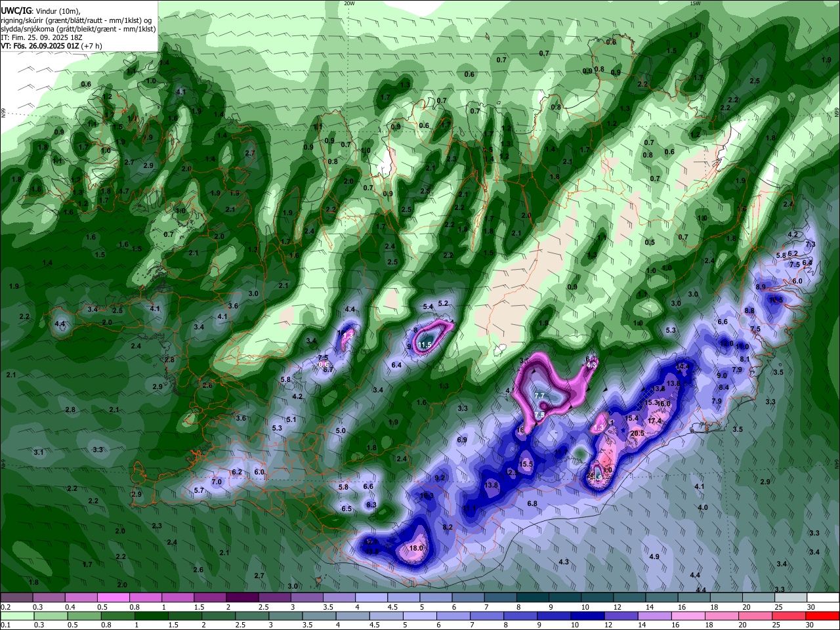Click the 5.1 precipitation value
The width and height of the screenshot is (840, 630).
291,419
